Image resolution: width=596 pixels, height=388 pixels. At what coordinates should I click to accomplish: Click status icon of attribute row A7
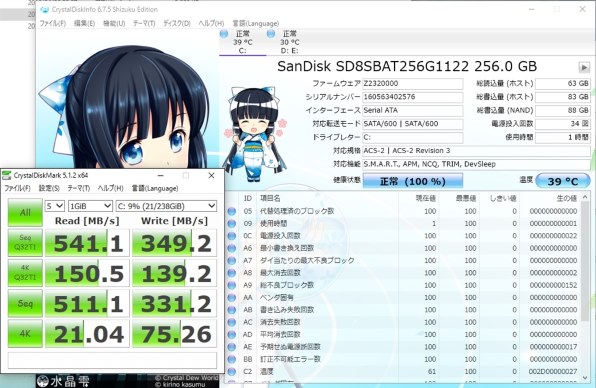coord(231,261)
